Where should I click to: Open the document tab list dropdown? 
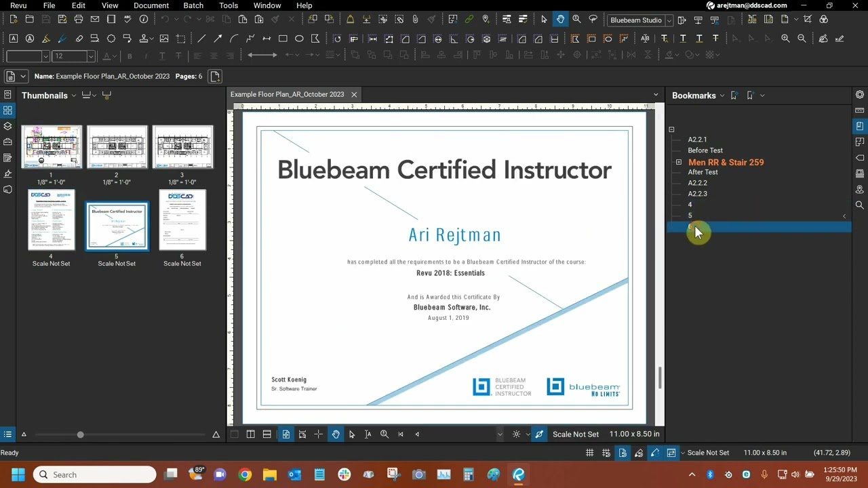pyautogui.click(x=656, y=95)
